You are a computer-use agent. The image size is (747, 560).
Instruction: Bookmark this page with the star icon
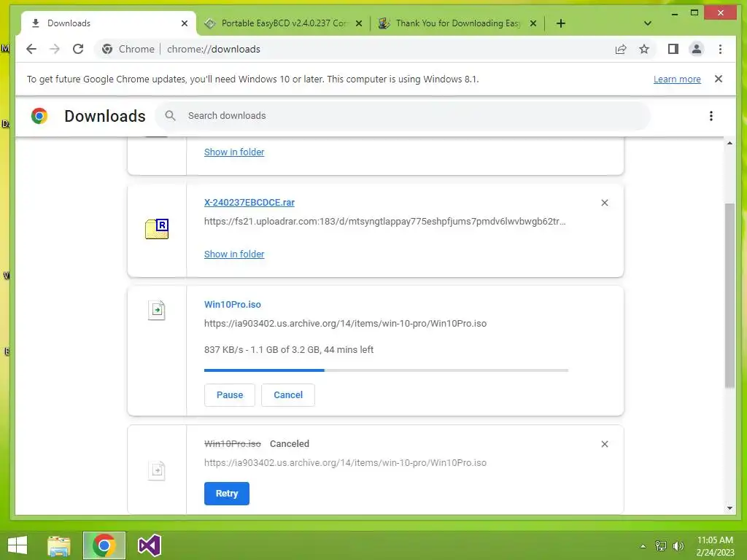pos(644,49)
